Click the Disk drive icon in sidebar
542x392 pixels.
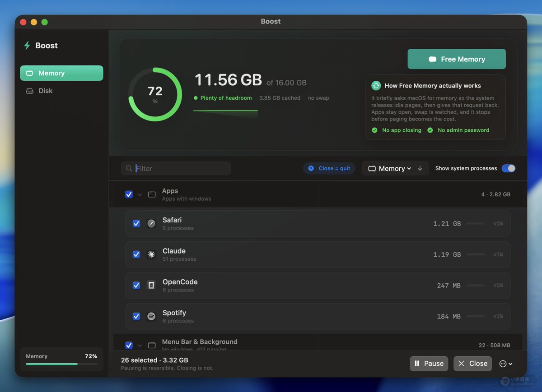pos(30,91)
